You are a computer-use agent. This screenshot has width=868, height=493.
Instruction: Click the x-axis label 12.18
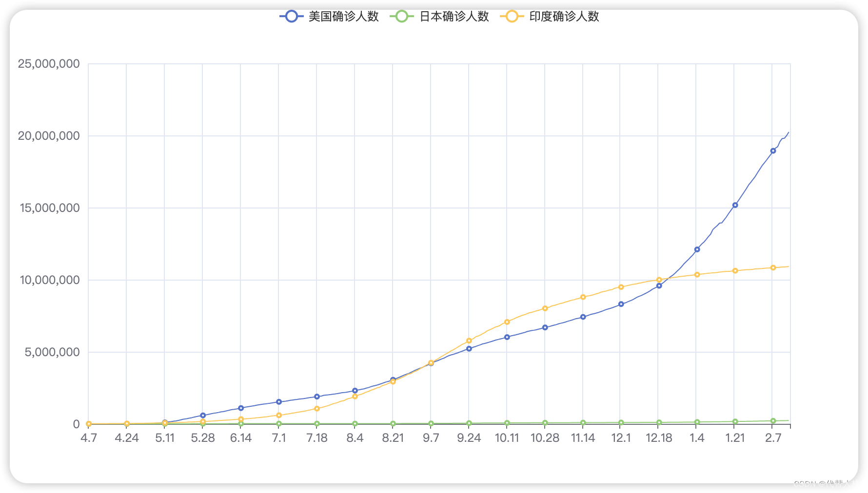point(659,438)
